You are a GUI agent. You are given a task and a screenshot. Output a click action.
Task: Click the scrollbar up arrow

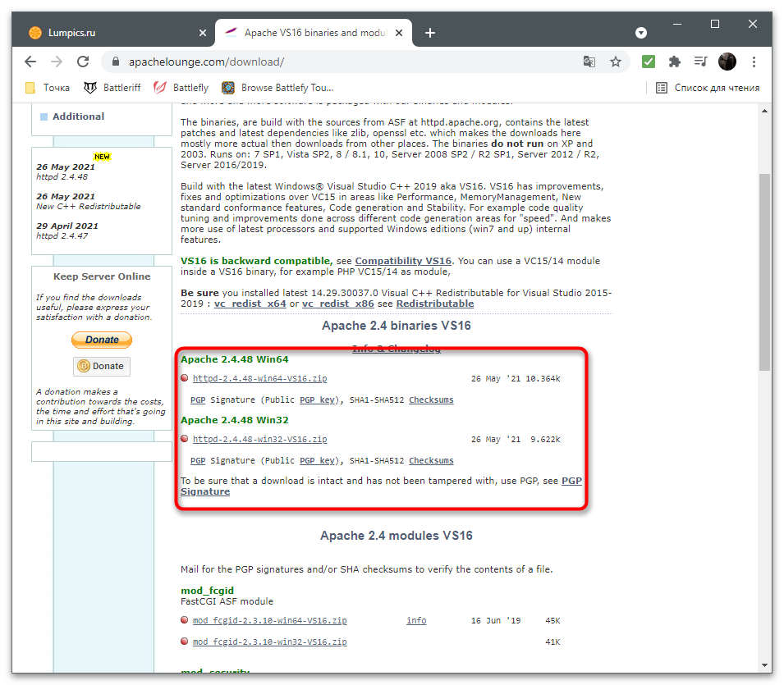pyautogui.click(x=764, y=111)
